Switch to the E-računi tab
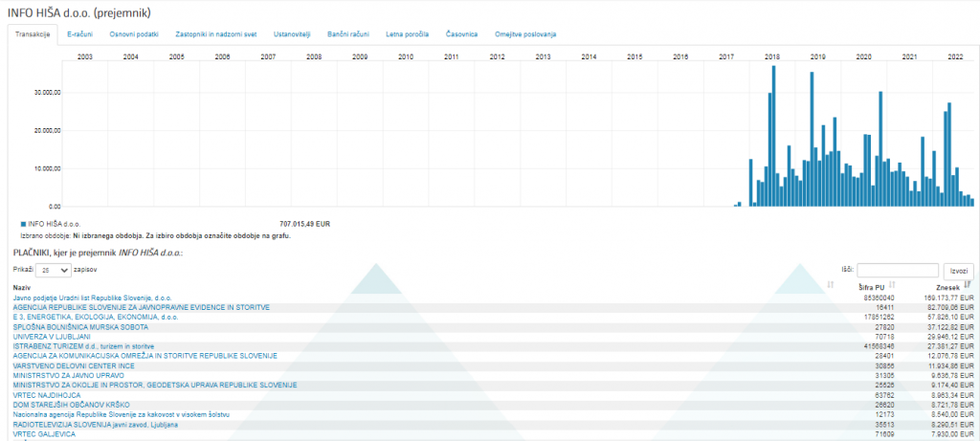 pos(79,34)
